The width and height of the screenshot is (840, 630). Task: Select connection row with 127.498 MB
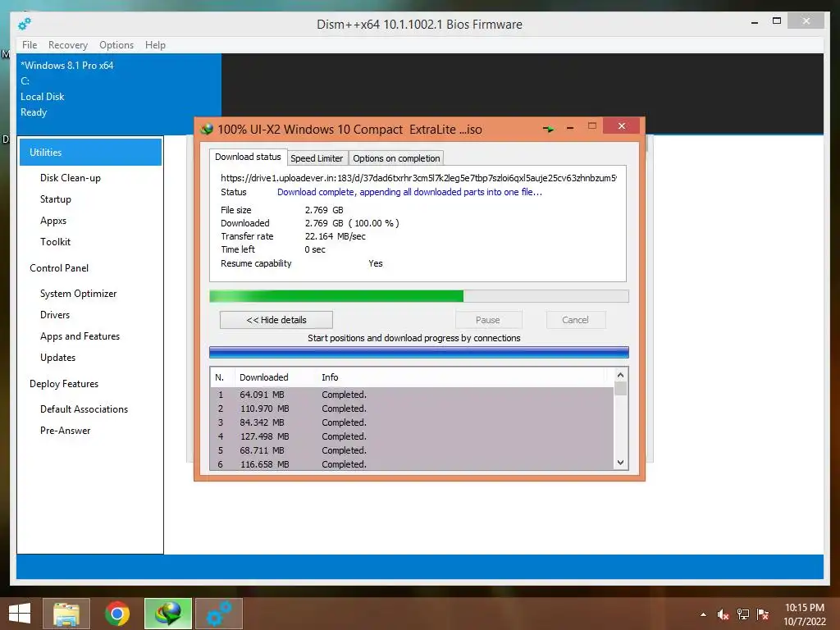click(x=412, y=436)
